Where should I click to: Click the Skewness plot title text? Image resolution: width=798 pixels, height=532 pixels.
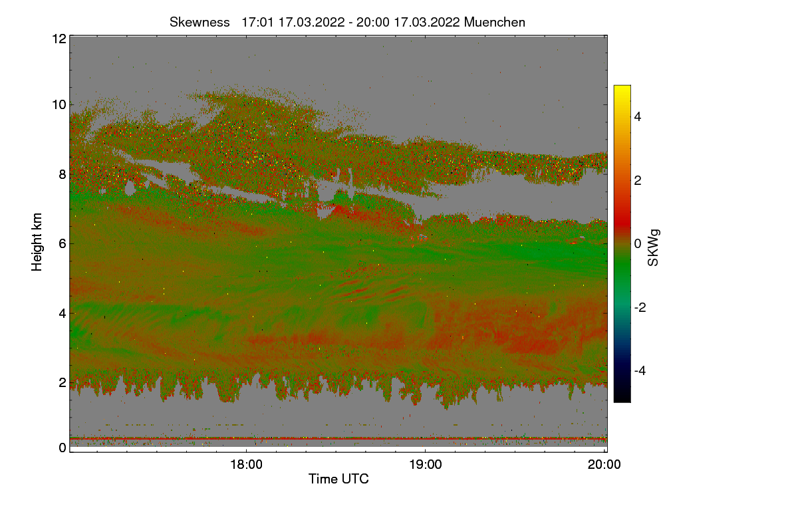[347, 22]
